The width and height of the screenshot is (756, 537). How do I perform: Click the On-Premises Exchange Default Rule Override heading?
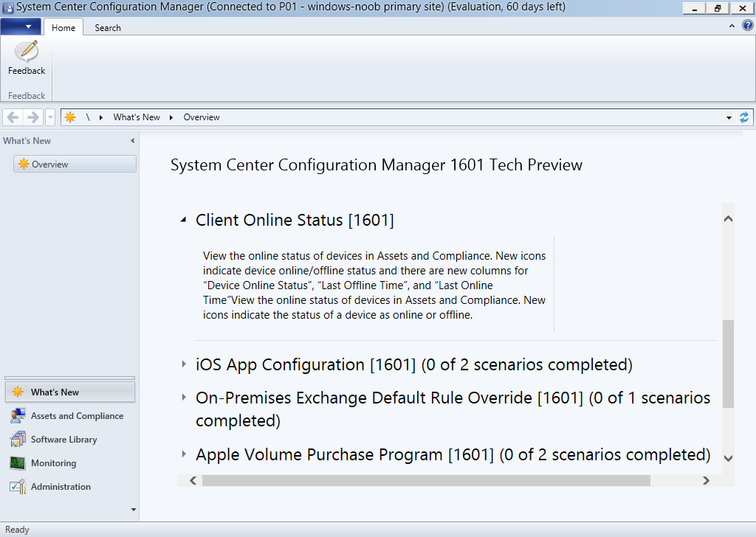[453, 409]
